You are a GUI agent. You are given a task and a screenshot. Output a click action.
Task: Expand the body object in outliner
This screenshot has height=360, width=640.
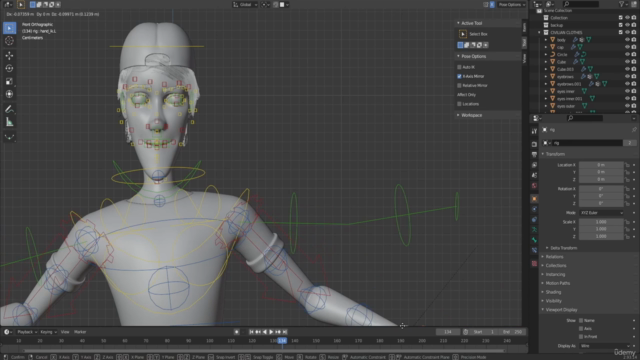[x=546, y=40]
